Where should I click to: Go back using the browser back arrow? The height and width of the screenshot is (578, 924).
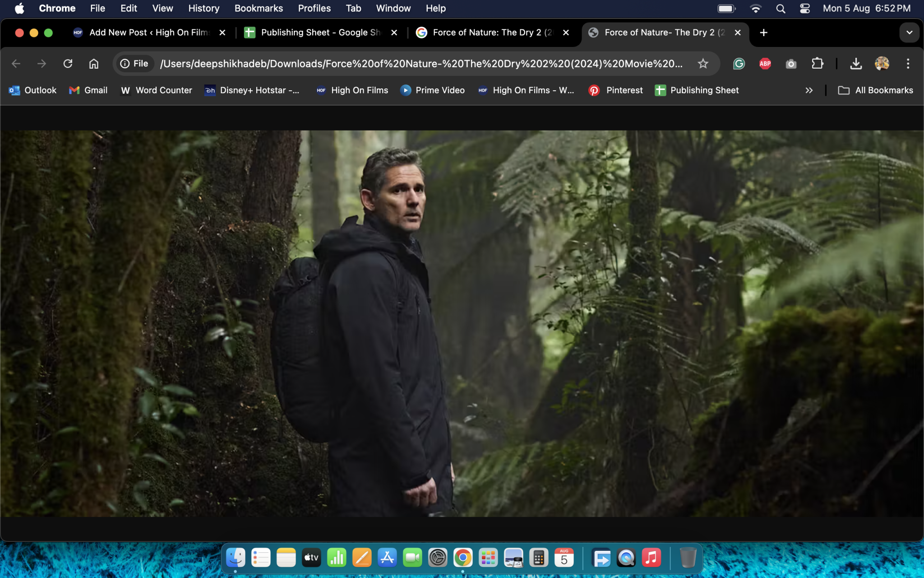click(x=16, y=64)
